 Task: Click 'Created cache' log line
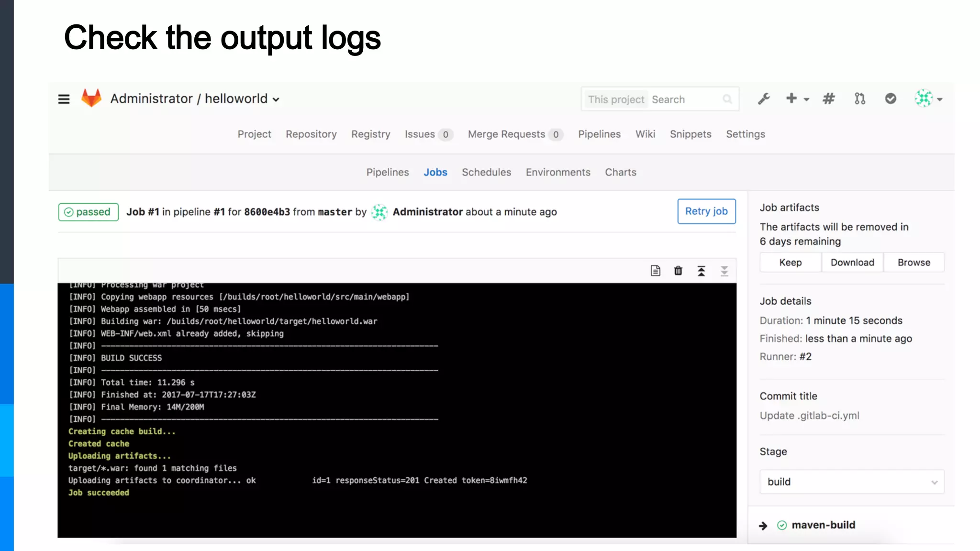pos(99,444)
